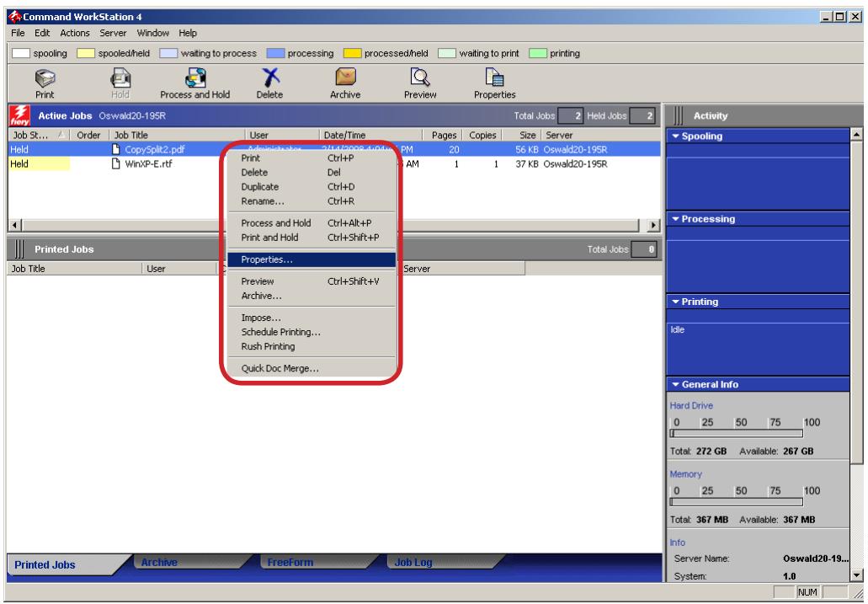Choose Process and Hold in context menu
Viewport: 868px width, 604px height.
point(312,222)
